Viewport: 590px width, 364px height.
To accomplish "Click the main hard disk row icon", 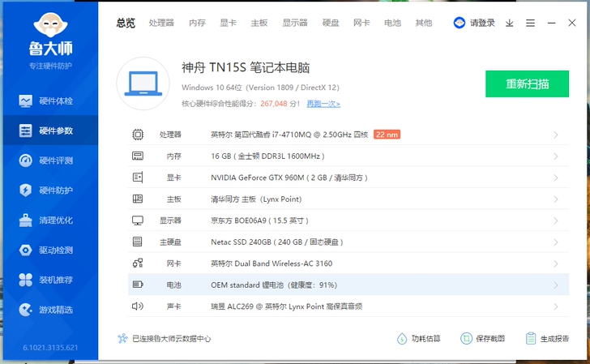I will click(138, 242).
